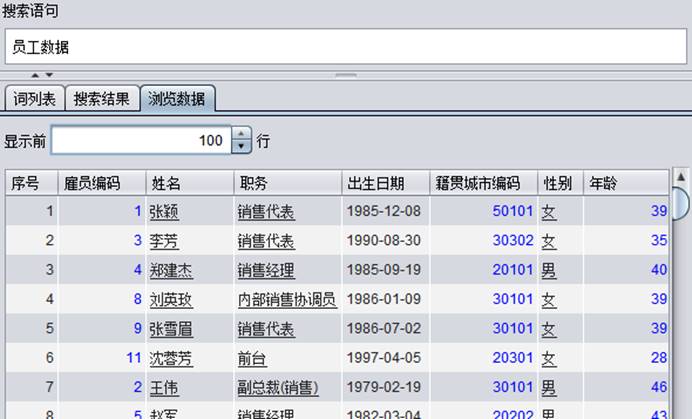
Task: Click the 搜索语句 input field containing 员工数据
Action: 345,47
